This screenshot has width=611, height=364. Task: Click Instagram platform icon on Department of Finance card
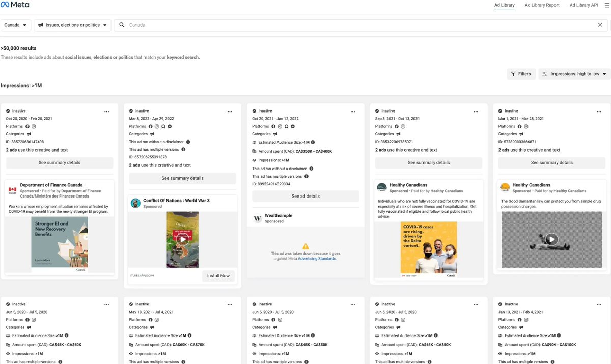click(34, 126)
